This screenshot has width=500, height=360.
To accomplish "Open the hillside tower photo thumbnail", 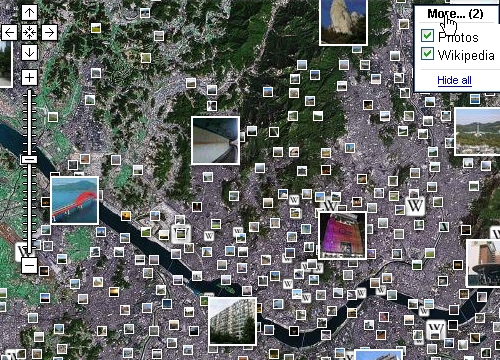I will pyautogui.click(x=477, y=131).
